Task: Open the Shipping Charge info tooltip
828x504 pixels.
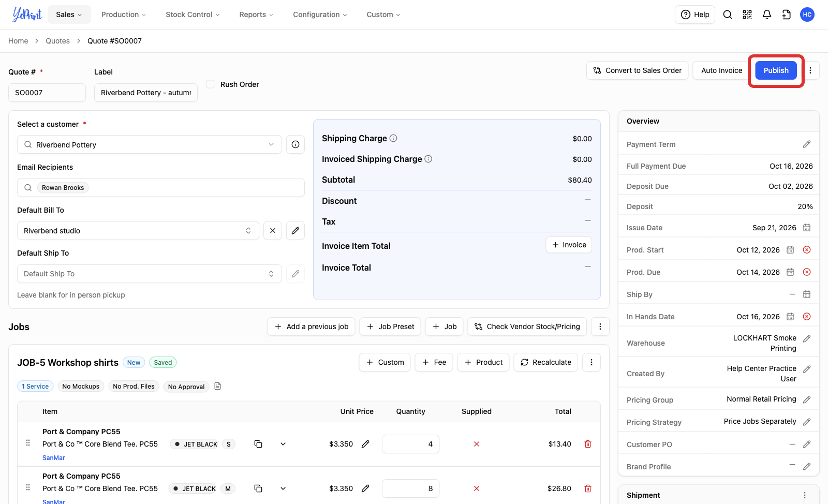Action: pyautogui.click(x=393, y=138)
